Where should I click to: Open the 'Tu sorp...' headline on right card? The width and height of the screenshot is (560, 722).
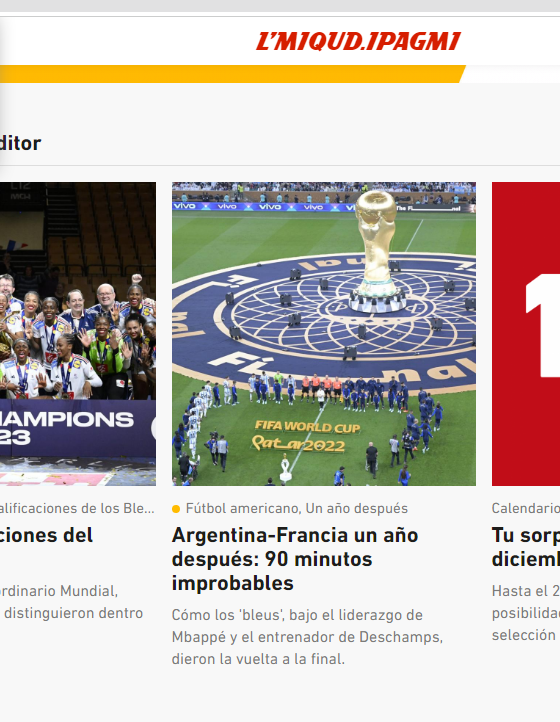coord(526,547)
